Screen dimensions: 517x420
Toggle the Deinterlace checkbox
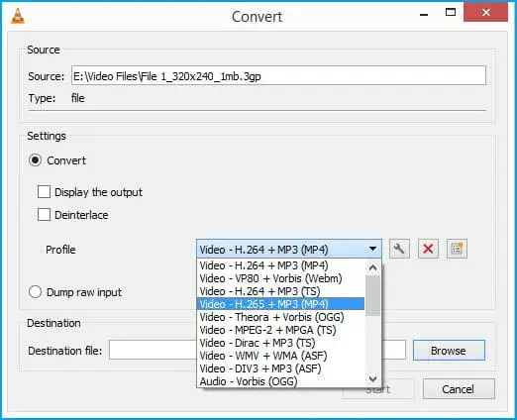click(x=44, y=215)
